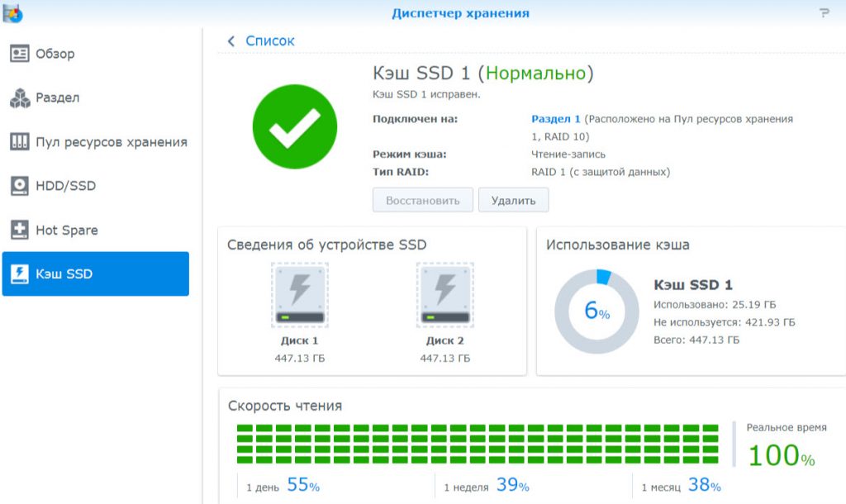Viewport: 846px width, 504px height.
Task: Click the green status checkmark badge
Action: (x=294, y=125)
